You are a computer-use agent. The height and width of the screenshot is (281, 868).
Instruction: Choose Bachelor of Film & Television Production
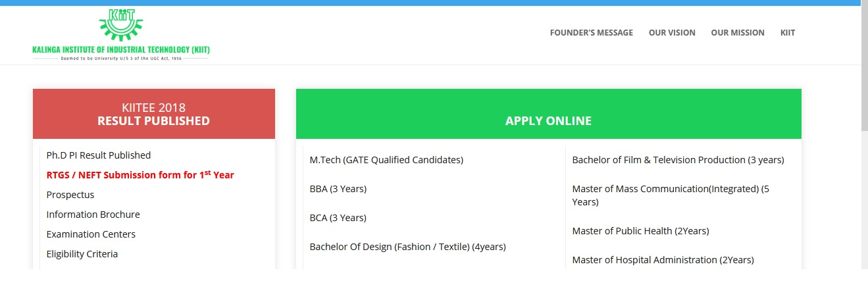(x=678, y=160)
